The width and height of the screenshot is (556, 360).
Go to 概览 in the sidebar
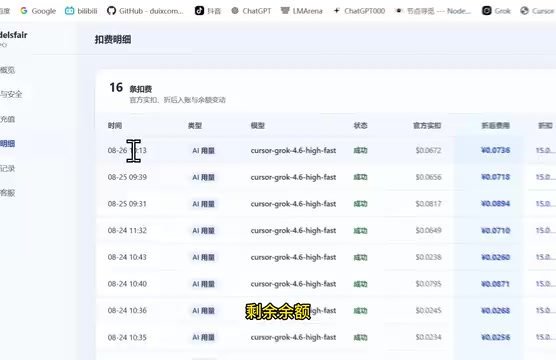click(7, 70)
